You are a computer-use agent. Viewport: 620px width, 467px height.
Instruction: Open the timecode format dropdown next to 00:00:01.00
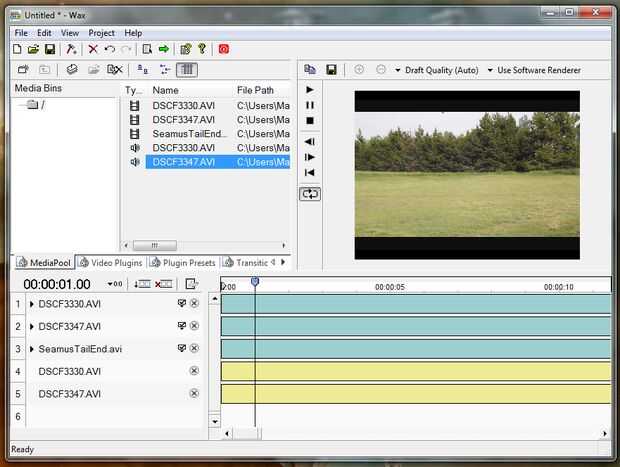click(115, 284)
